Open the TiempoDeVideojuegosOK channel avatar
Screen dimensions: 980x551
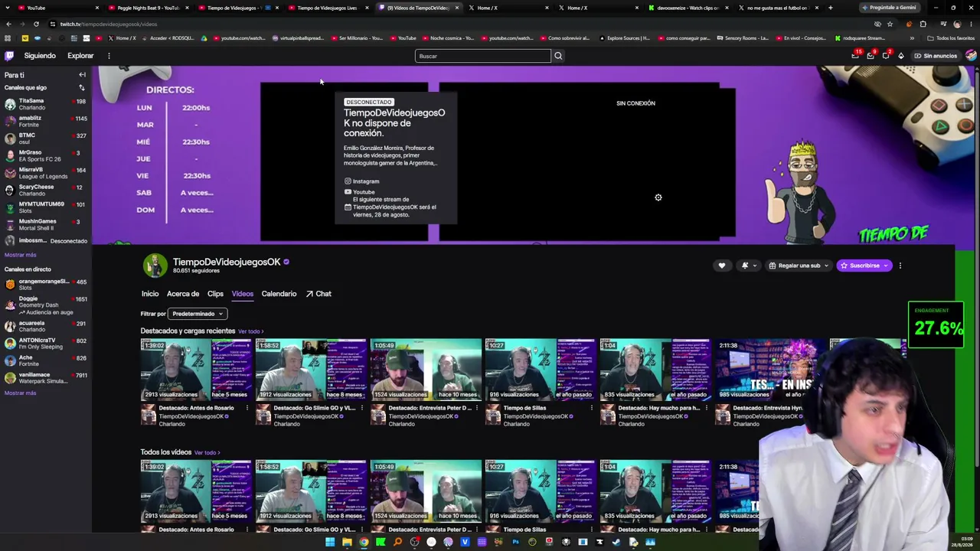pos(155,265)
